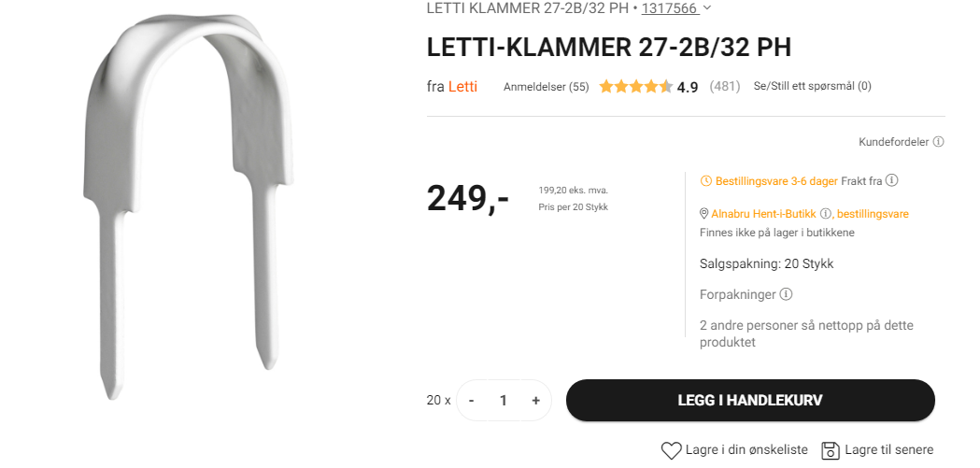Screen dimensions: 980x468
Task: Click the info icon beside Forpakninger
Action: tap(787, 293)
